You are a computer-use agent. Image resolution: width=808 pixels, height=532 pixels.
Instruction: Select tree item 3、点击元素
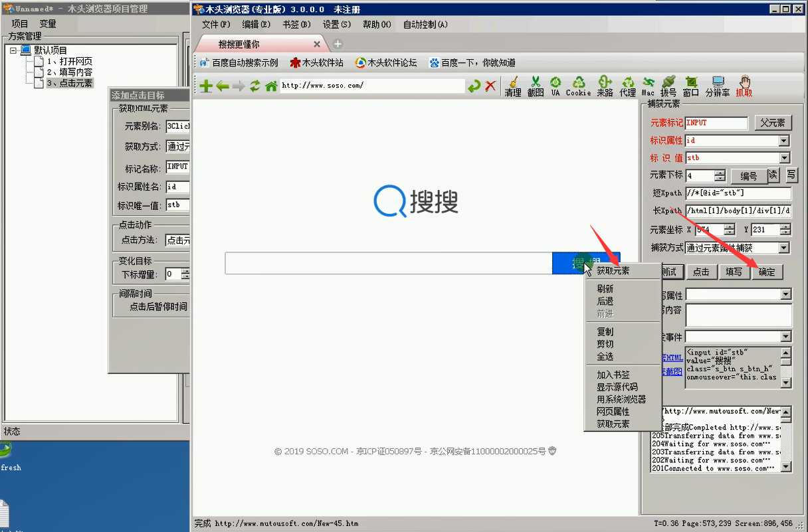point(69,83)
